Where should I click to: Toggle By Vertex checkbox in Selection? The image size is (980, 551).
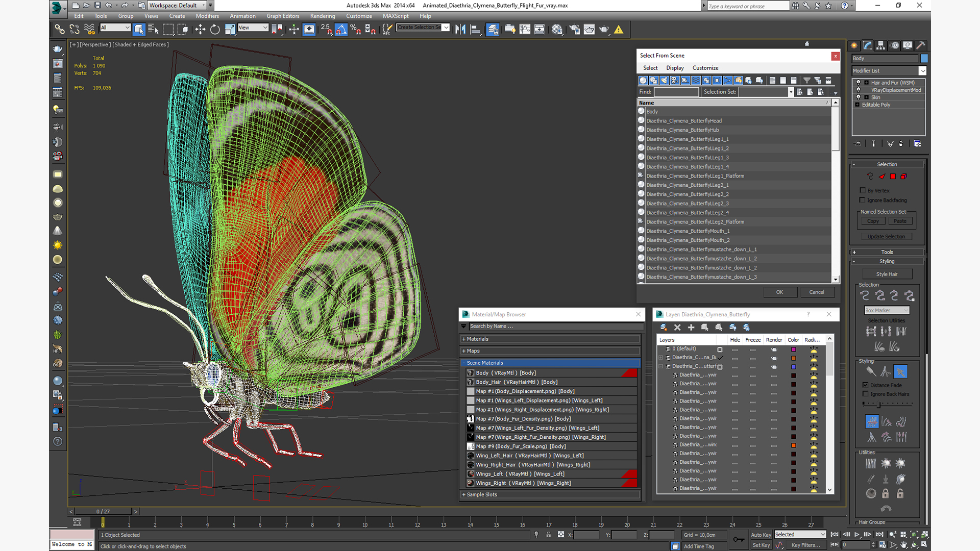pyautogui.click(x=862, y=190)
